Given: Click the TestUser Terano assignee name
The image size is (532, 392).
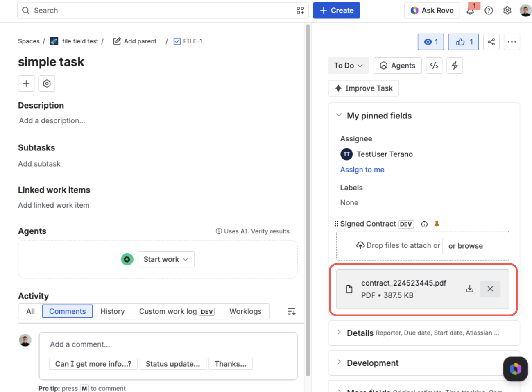Looking at the screenshot, I should (x=385, y=154).
